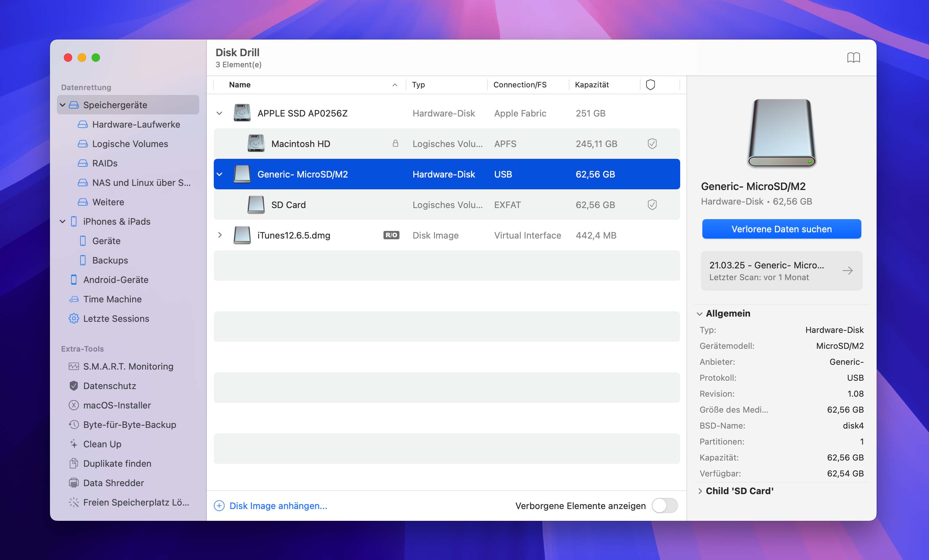Click the large drive image in details panel

[x=782, y=133]
